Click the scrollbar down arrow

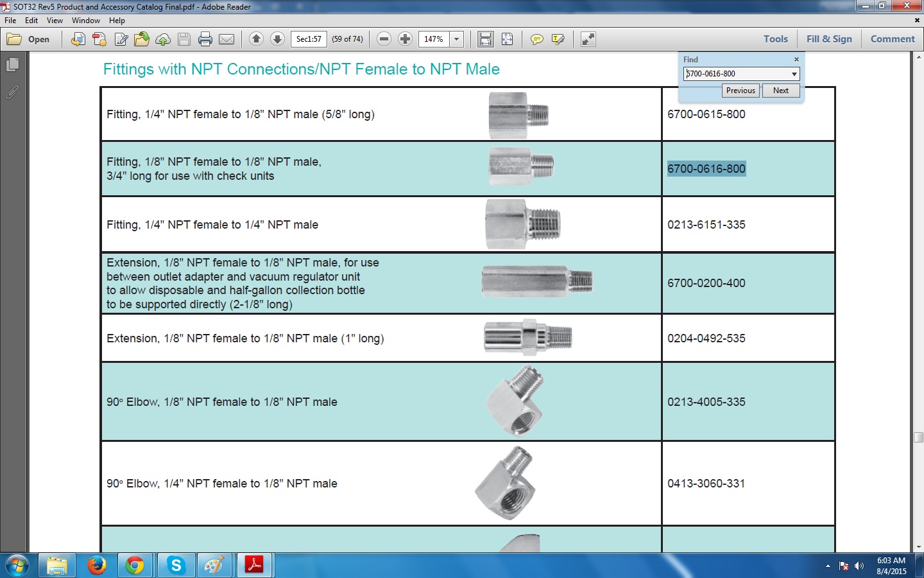(918, 547)
